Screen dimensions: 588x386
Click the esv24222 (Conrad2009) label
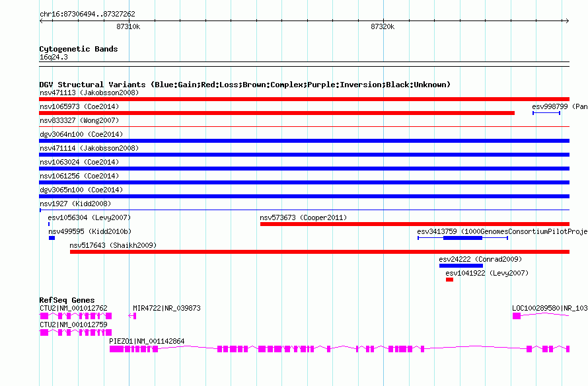pos(480,259)
